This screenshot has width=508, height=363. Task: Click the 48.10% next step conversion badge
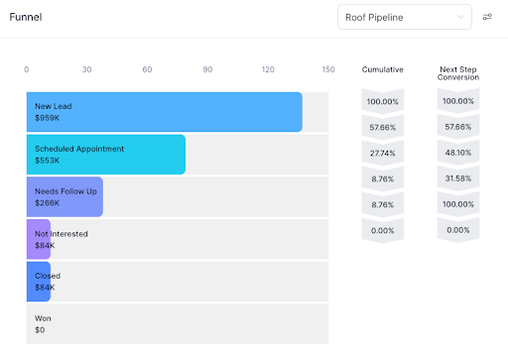pyautogui.click(x=458, y=153)
